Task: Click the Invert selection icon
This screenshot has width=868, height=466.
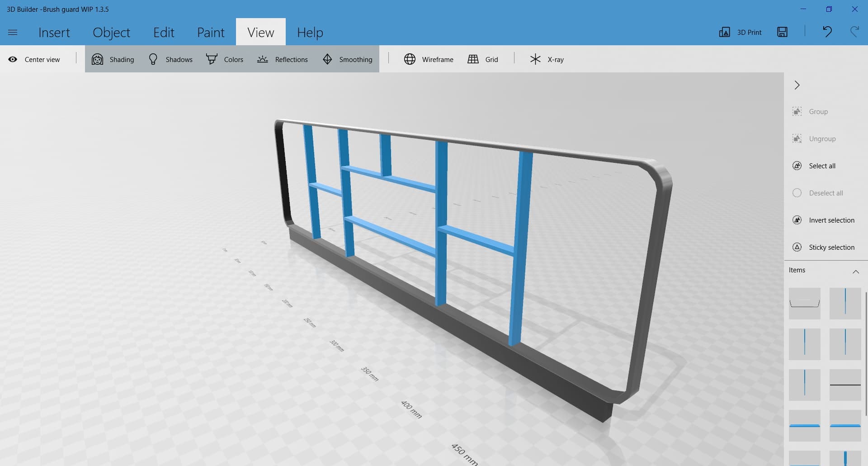Action: click(797, 220)
